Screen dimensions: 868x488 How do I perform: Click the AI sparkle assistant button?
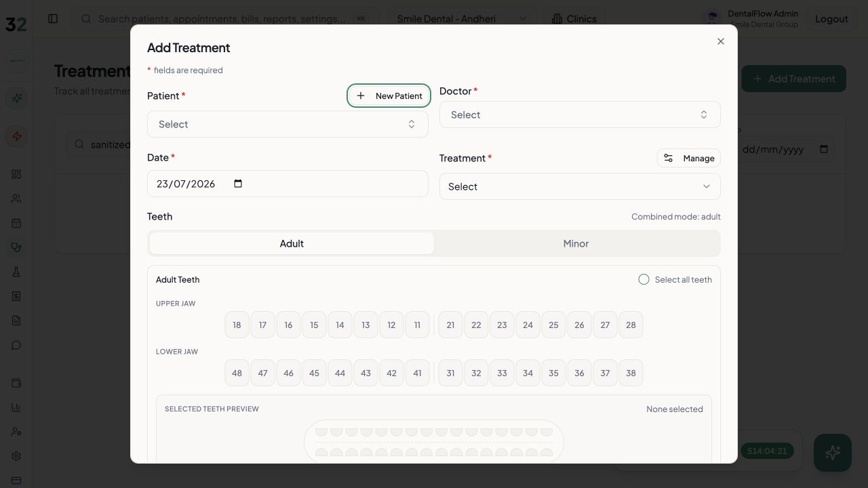833,453
